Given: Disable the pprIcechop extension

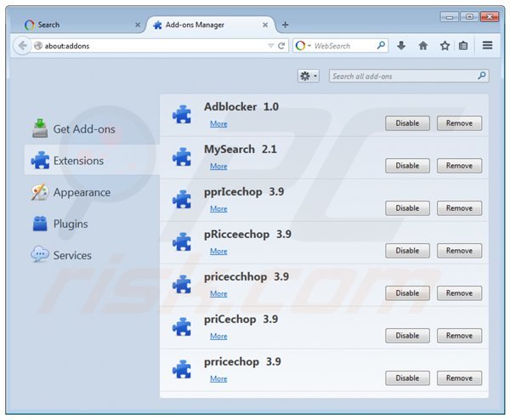Looking at the screenshot, I should (407, 208).
